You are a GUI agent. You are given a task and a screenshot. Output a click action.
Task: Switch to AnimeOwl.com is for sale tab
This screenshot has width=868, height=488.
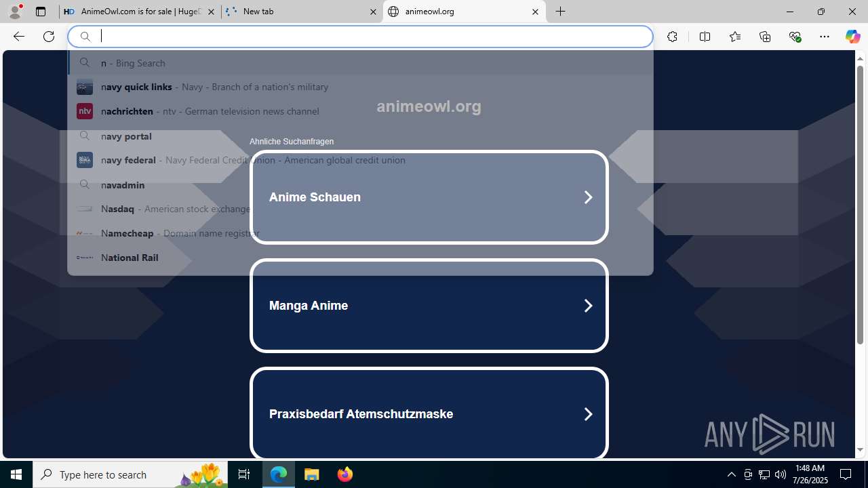pos(140,12)
